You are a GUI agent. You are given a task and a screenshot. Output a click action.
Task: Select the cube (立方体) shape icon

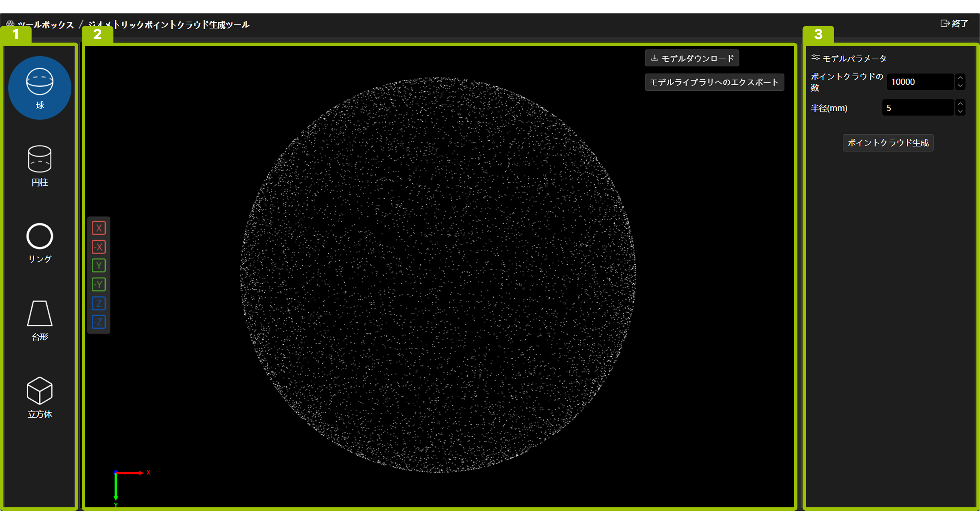tap(40, 397)
